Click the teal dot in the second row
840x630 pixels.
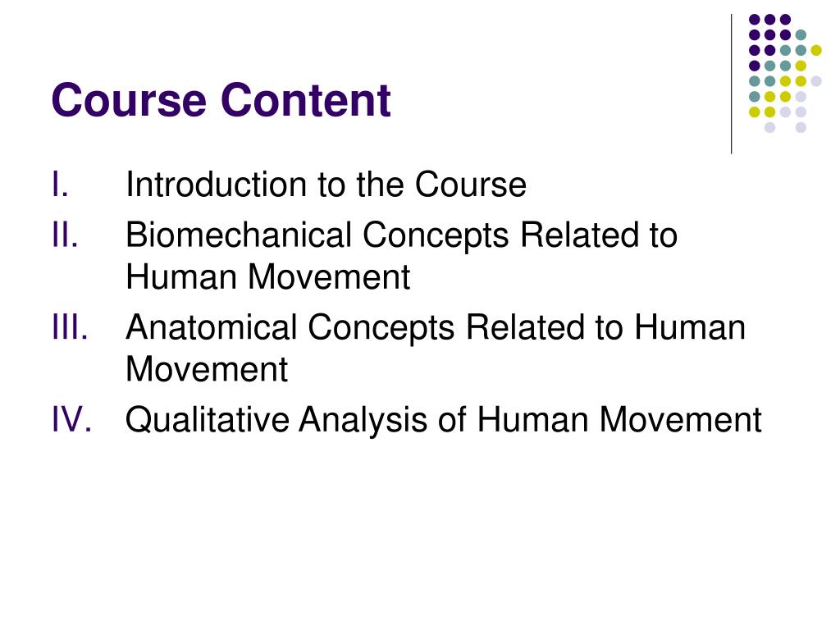point(801,35)
